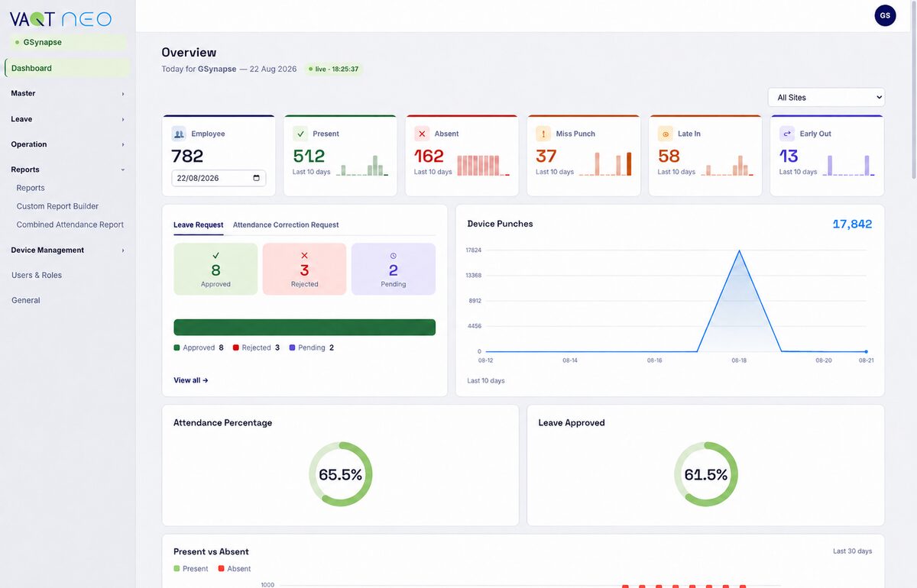
Task: Switch to Attendance Correction Request tab
Action: pyautogui.click(x=286, y=225)
